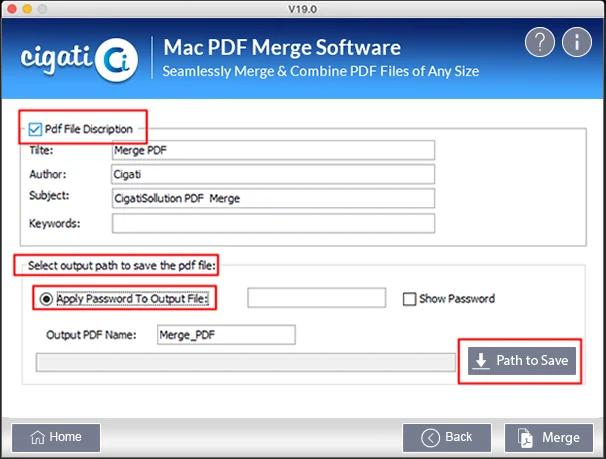Screen dimensions: 606x459
Task: Click the 'Select output path to save the pdf file:' label
Action: [x=122, y=266]
